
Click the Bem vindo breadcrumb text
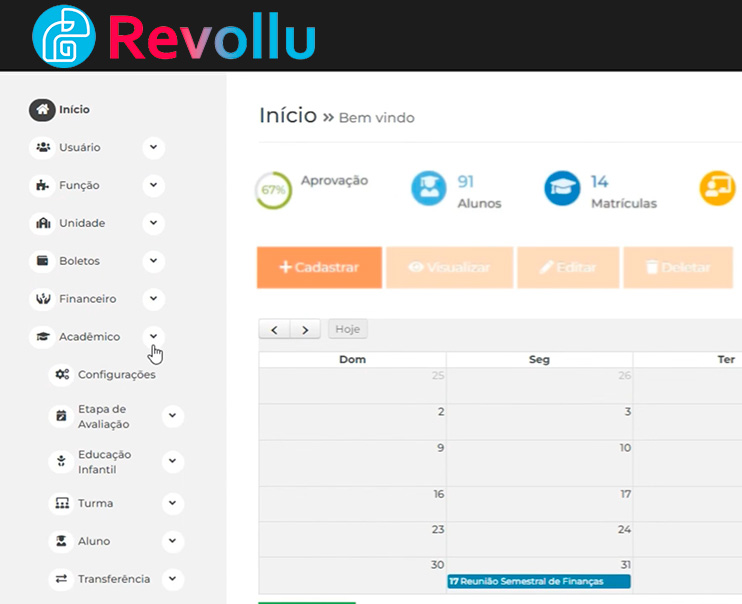pos(377,118)
